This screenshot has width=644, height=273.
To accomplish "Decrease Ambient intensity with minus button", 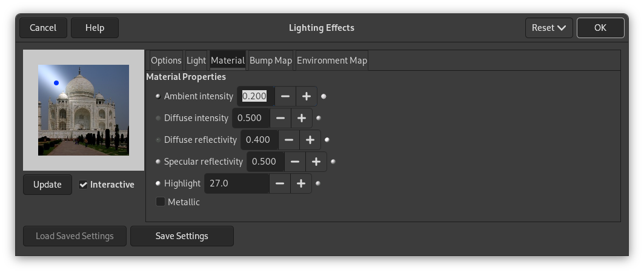I will pyautogui.click(x=285, y=96).
